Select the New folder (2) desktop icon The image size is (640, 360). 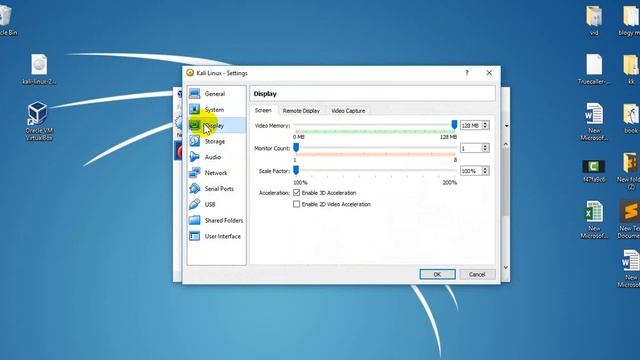click(x=630, y=171)
